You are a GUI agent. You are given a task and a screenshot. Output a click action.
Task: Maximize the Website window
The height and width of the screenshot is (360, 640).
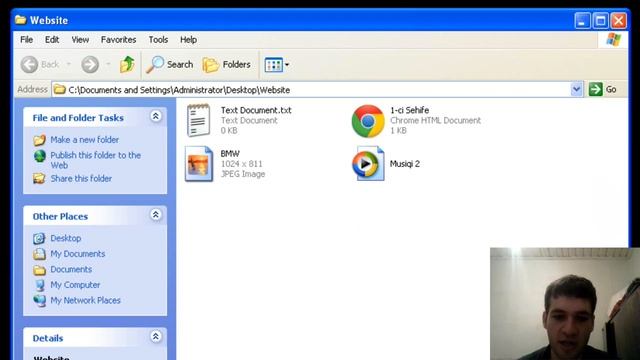(601, 20)
